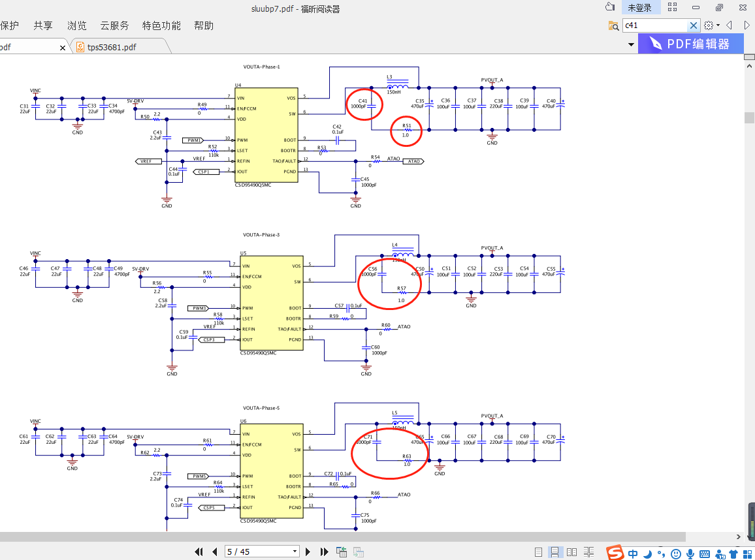Open the Sogou skin shirt icon

tap(733, 554)
